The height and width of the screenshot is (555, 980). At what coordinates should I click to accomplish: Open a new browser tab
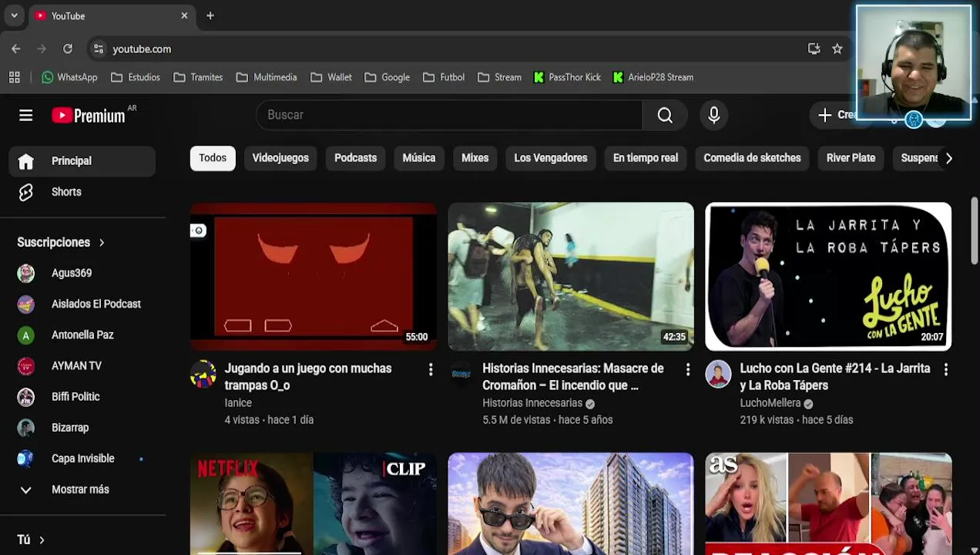tap(210, 15)
